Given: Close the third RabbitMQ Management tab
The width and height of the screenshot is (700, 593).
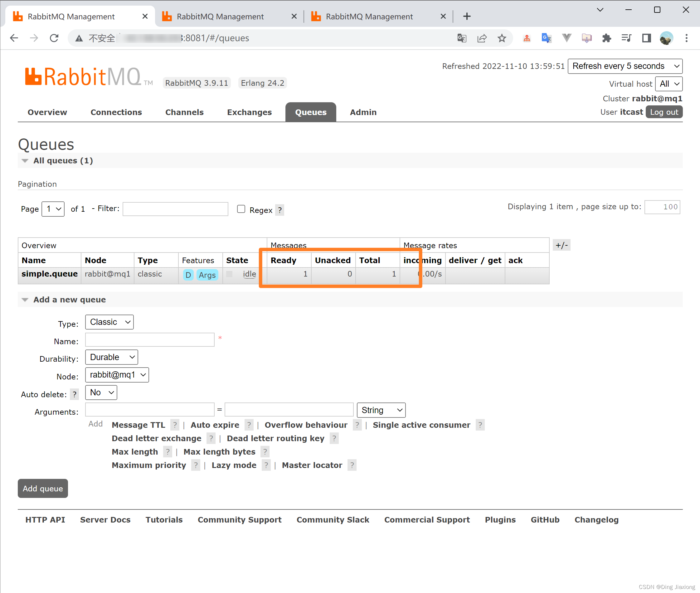Looking at the screenshot, I should [x=443, y=16].
